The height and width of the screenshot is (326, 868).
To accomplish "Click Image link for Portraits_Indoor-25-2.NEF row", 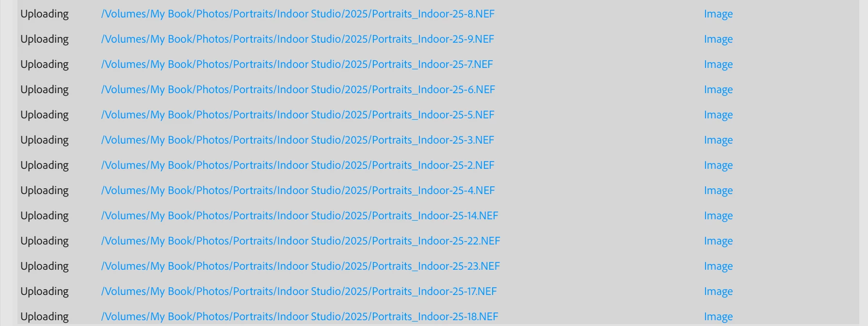I will [718, 165].
